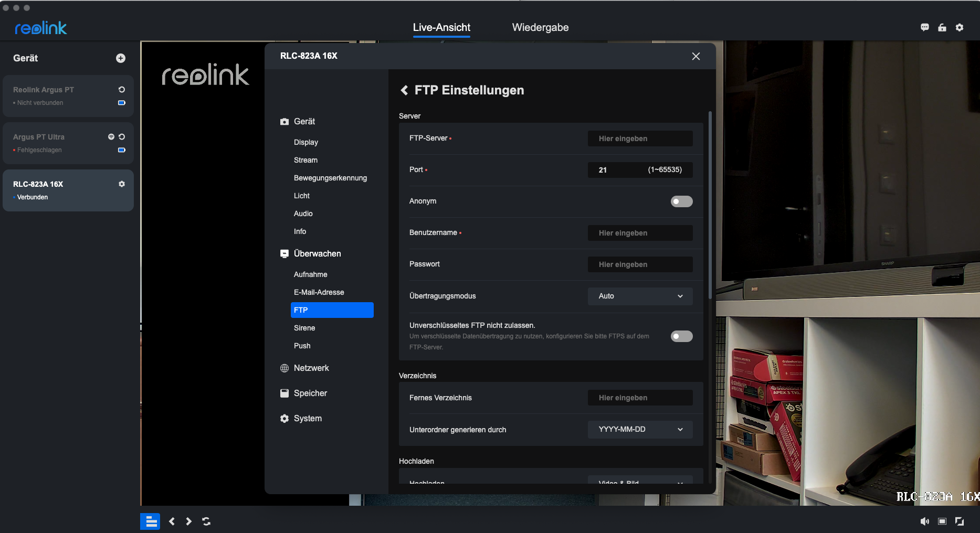Click the refresh streams icon in bottom bar
Viewport: 980px width, 533px height.
point(206,521)
